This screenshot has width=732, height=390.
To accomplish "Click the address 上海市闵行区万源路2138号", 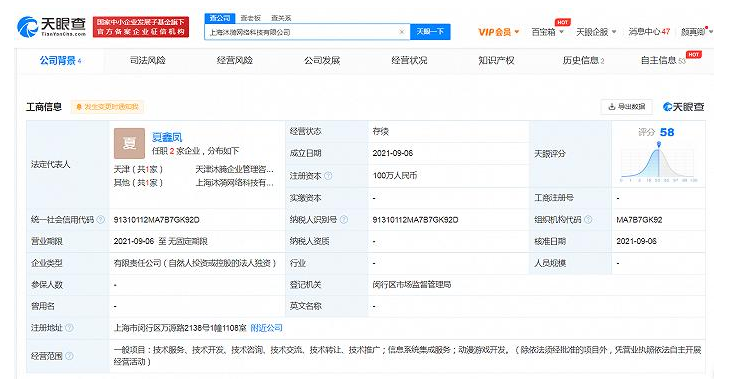I will point(180,328).
